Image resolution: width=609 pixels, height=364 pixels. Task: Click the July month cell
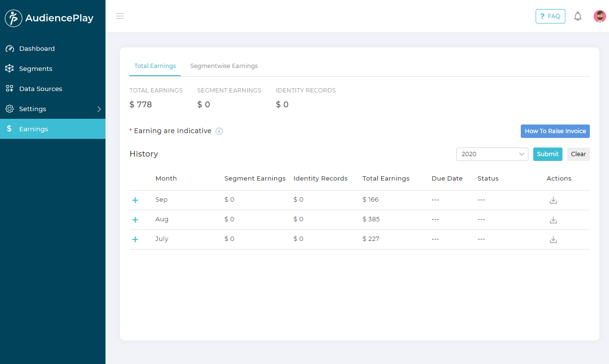pos(162,239)
